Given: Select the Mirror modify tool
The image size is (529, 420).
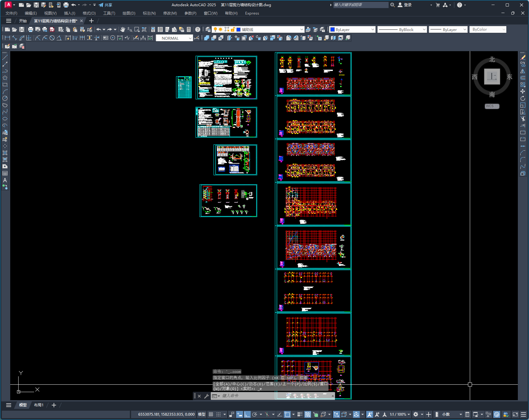Looking at the screenshot, I should point(523,71).
